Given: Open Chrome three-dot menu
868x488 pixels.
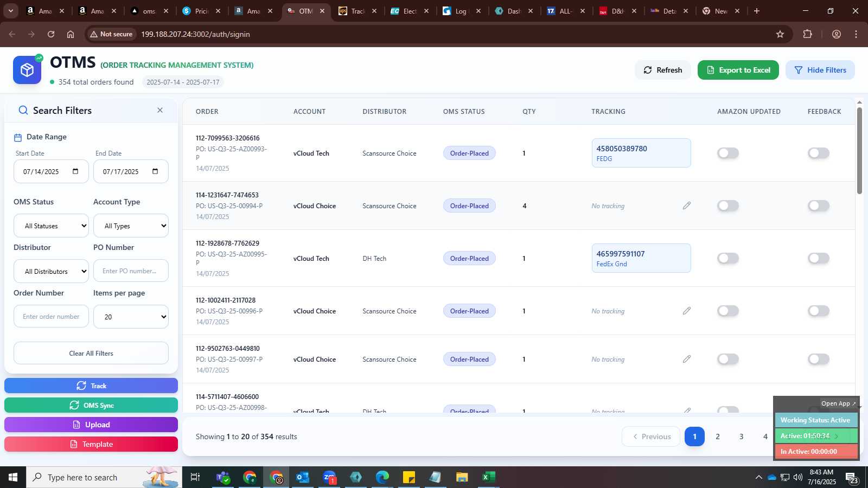Looking at the screenshot, I should point(856,34).
